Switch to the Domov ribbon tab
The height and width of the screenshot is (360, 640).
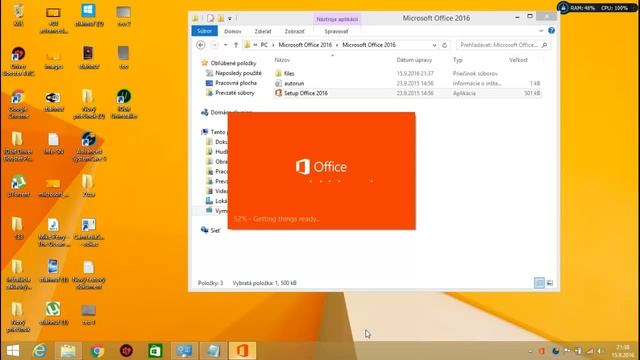(x=233, y=31)
